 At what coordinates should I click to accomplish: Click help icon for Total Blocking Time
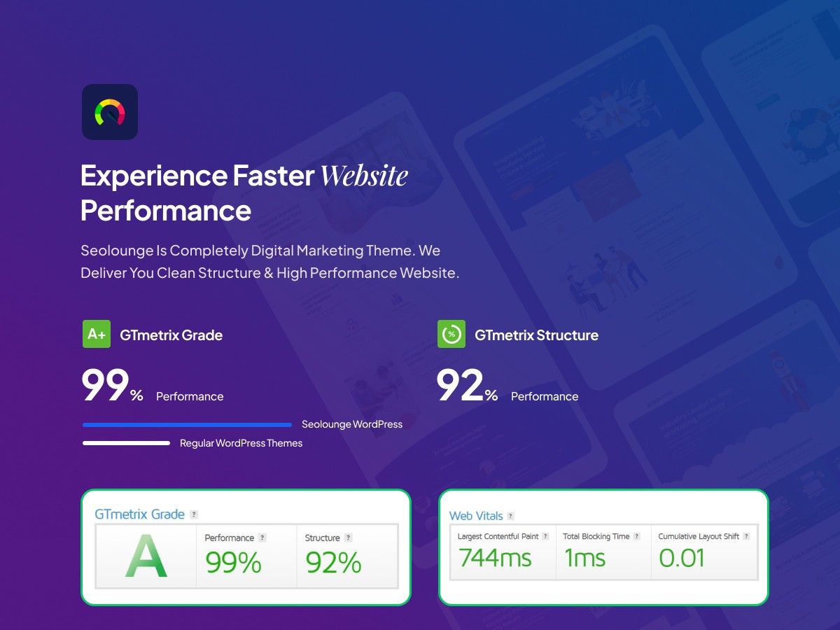click(636, 536)
